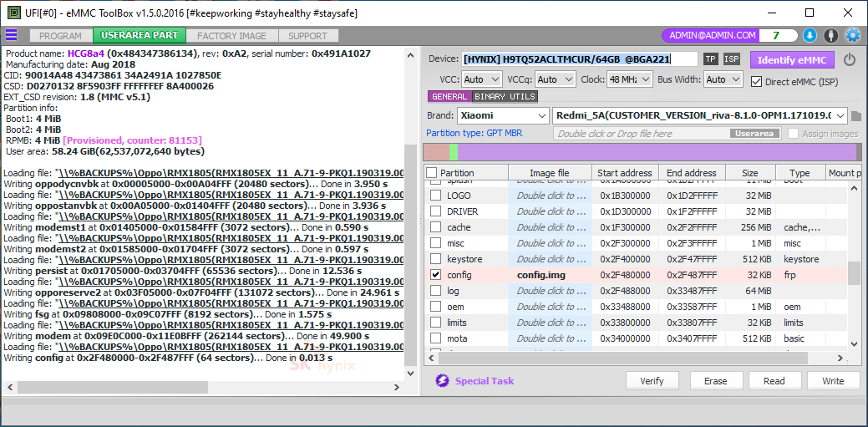Switch to the FACTORY IMAGE tab
Viewport: 868px width, 427px height.
(231, 36)
